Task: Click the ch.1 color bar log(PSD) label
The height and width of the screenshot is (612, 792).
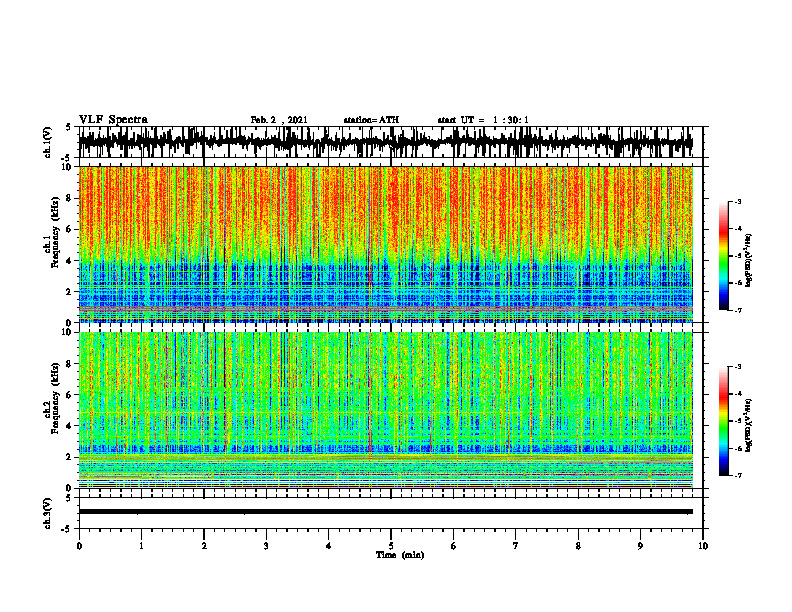Action: point(748,261)
